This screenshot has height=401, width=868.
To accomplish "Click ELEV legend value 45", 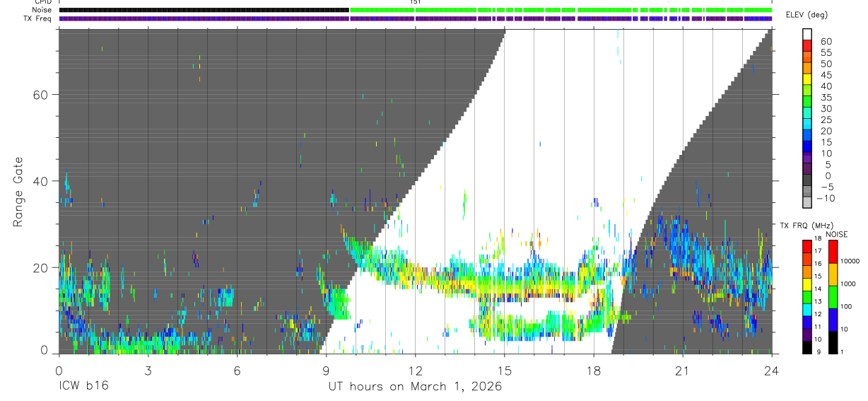I will click(x=826, y=75).
